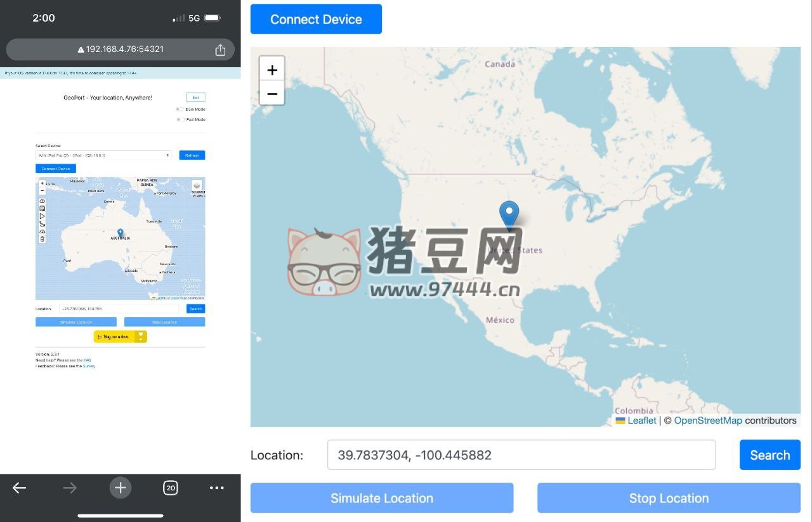This screenshot has height=522, width=812.
Task: Toggle the Fuel Mode switch
Action: (x=179, y=119)
